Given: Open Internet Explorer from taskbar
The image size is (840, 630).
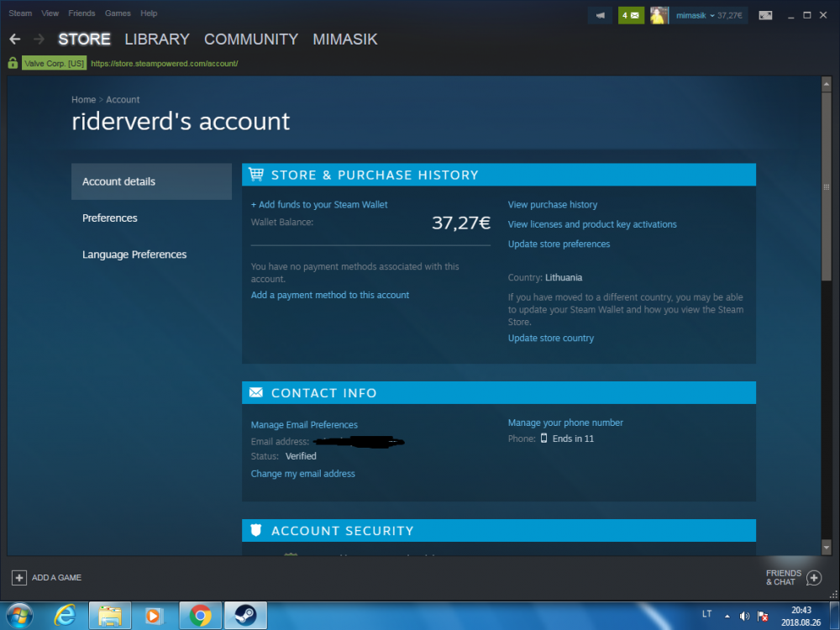Looking at the screenshot, I should (x=65, y=616).
